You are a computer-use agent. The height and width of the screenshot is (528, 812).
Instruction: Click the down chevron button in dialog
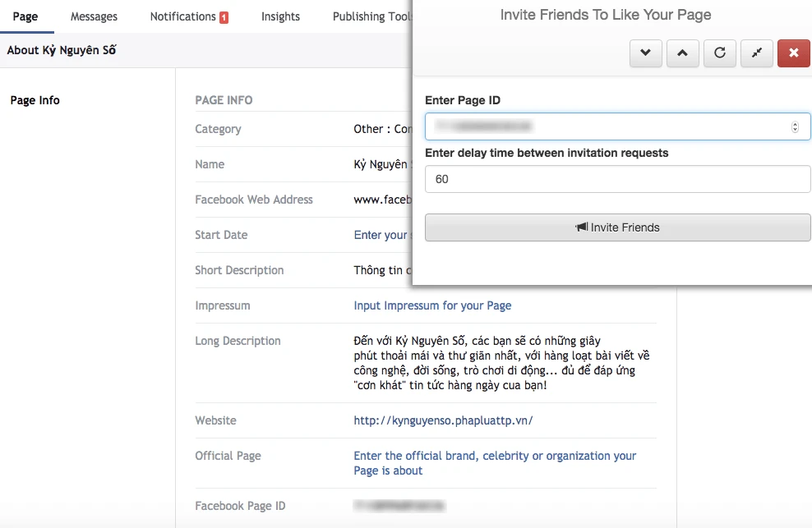click(645, 53)
